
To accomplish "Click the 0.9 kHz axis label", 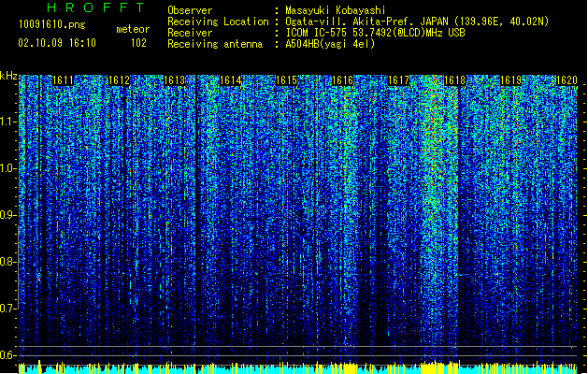I will pos(7,215).
